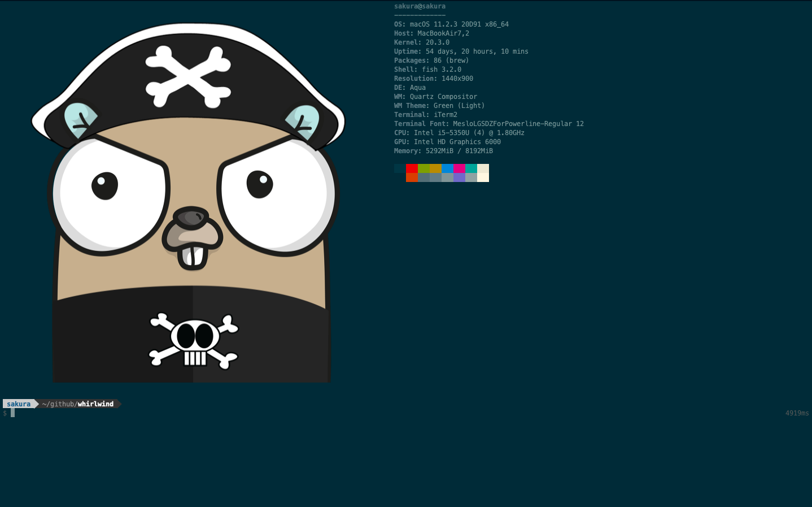Click the magenta color block
812x507 pixels.
(x=459, y=168)
